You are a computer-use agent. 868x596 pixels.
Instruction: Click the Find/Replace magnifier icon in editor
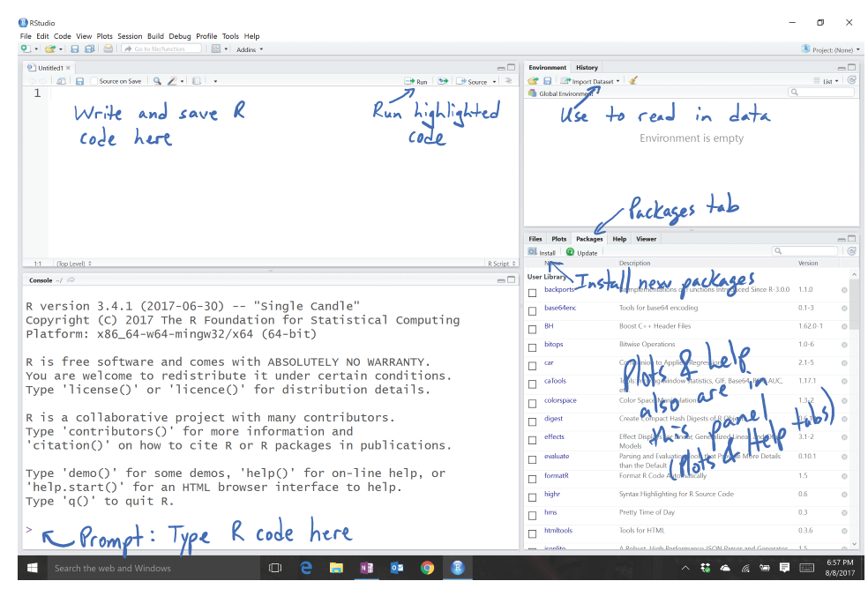157,81
